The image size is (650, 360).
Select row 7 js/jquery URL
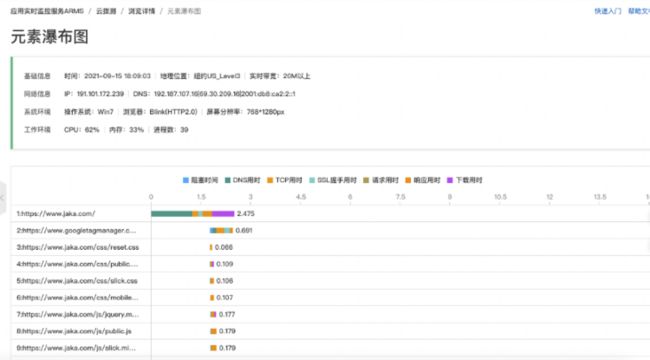(78, 314)
